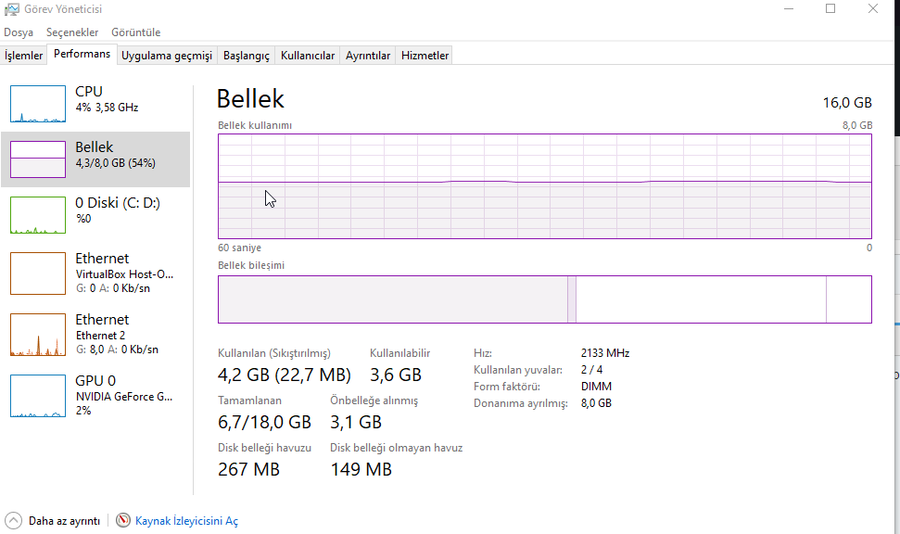Click the Bellek bileşimi composition bar
900x534 pixels.
(544, 299)
